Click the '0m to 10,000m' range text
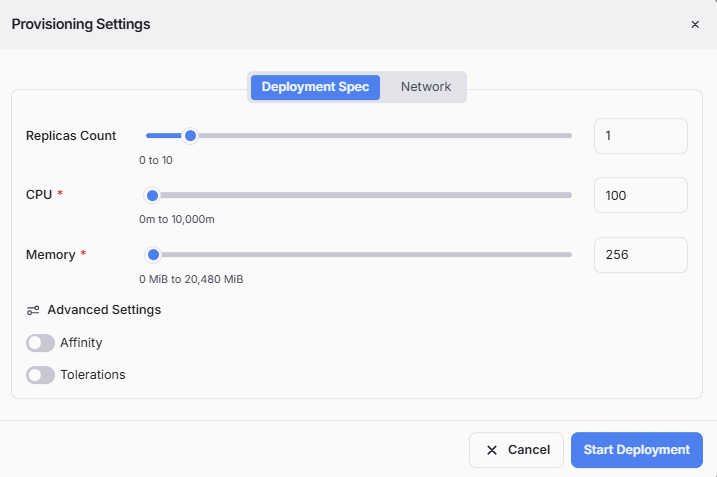This screenshot has height=477, width=717. pos(177,220)
